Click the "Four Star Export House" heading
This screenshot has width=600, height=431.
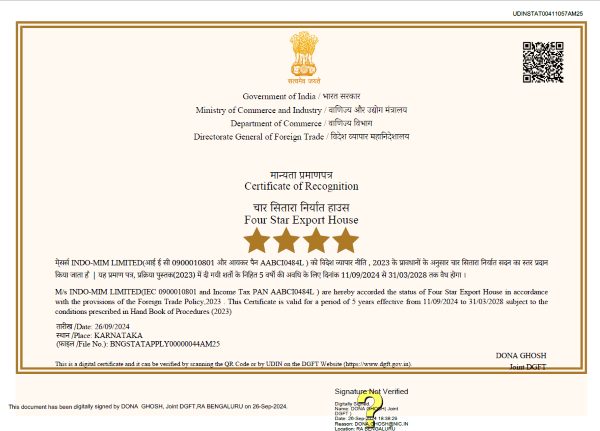[x=302, y=220]
